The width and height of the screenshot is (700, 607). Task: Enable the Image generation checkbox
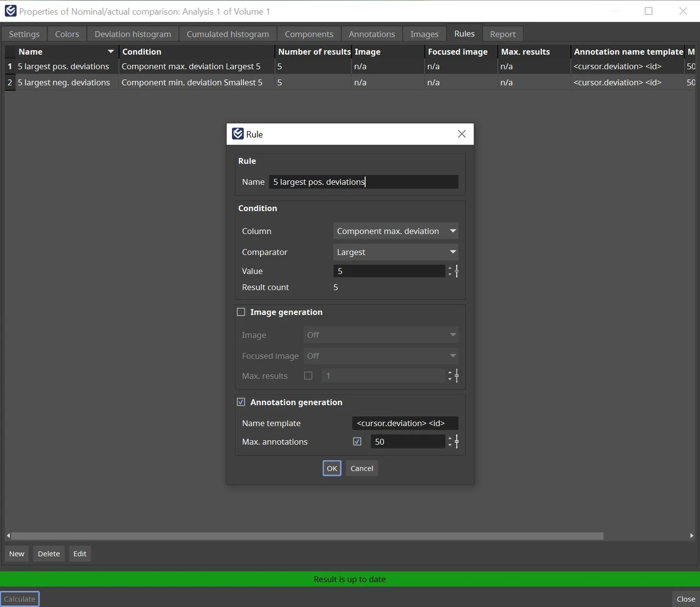241,312
